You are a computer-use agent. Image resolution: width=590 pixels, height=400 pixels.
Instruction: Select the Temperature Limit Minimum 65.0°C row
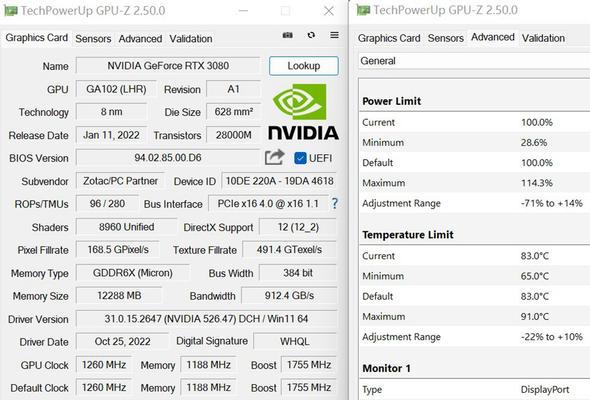(475, 276)
